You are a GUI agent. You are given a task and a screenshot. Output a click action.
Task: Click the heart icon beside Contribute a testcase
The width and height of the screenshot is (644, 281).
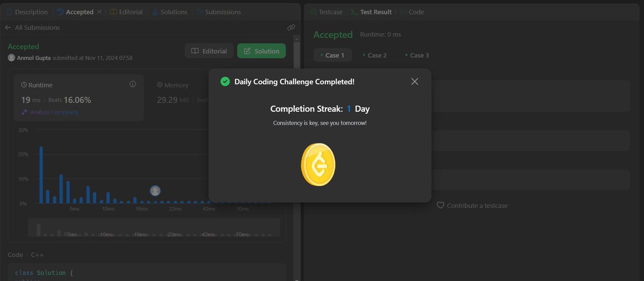coord(441,205)
